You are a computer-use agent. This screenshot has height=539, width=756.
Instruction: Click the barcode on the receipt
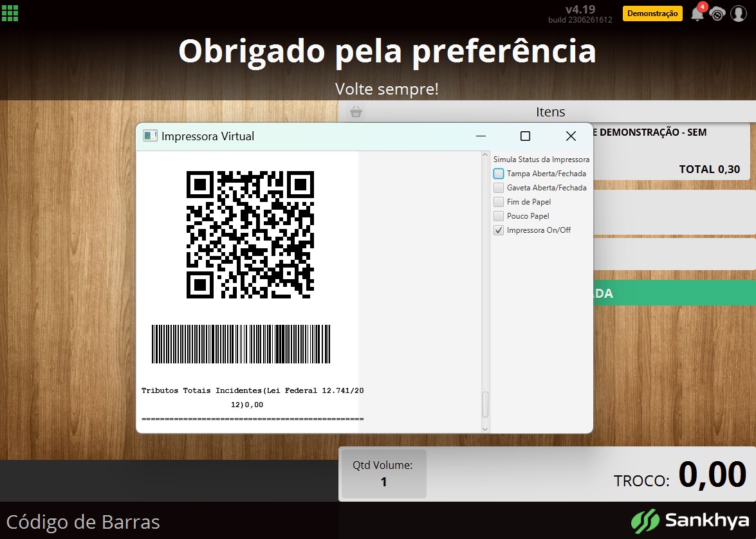241,343
